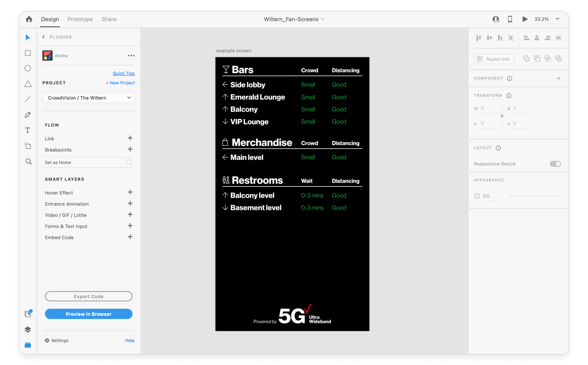Open the Layers panel

(x=28, y=330)
